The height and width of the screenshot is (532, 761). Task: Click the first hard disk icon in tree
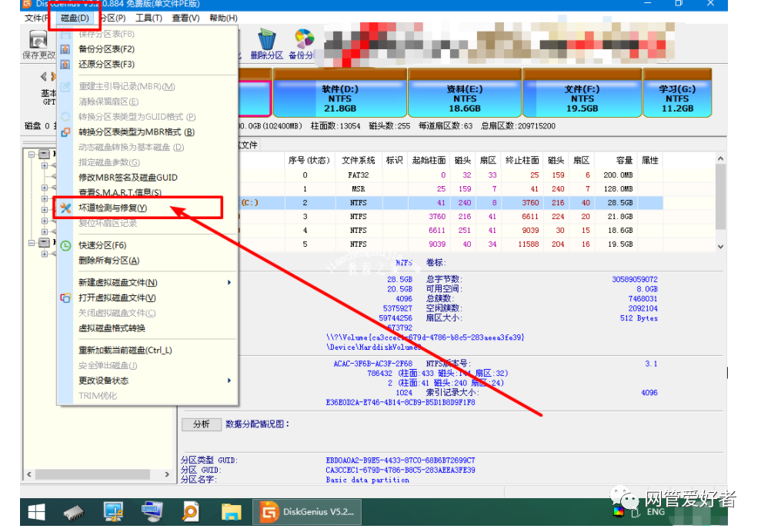pyautogui.click(x=44, y=155)
